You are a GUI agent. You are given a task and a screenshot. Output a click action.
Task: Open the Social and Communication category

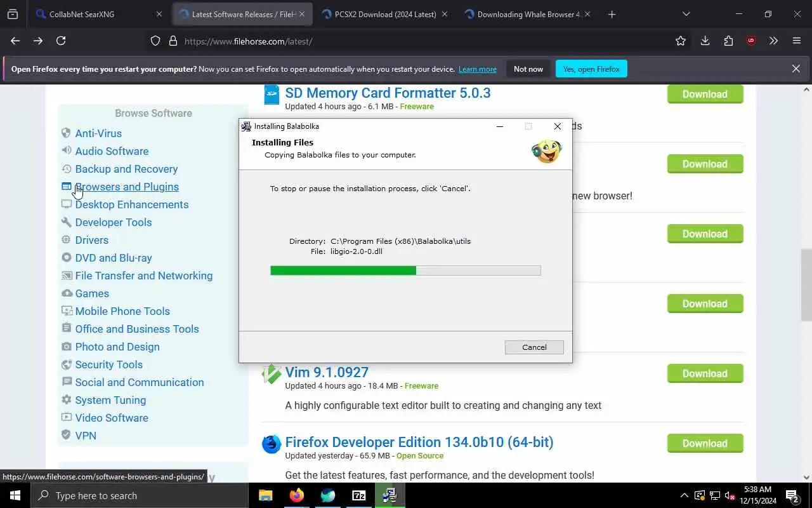[x=140, y=382]
